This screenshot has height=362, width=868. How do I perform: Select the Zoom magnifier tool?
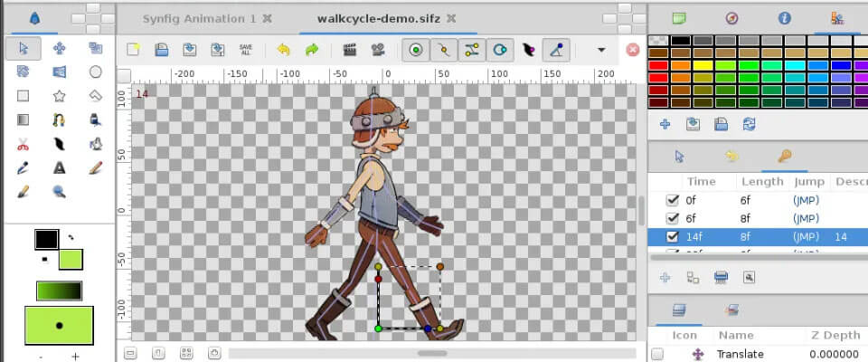[x=60, y=192]
